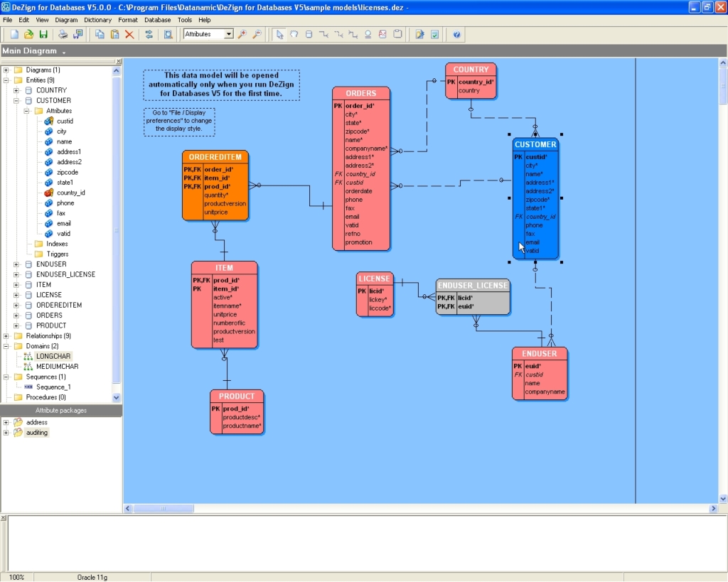Select the solid-line relationship tool
This screenshot has width=728, height=582.
pyautogui.click(x=323, y=34)
